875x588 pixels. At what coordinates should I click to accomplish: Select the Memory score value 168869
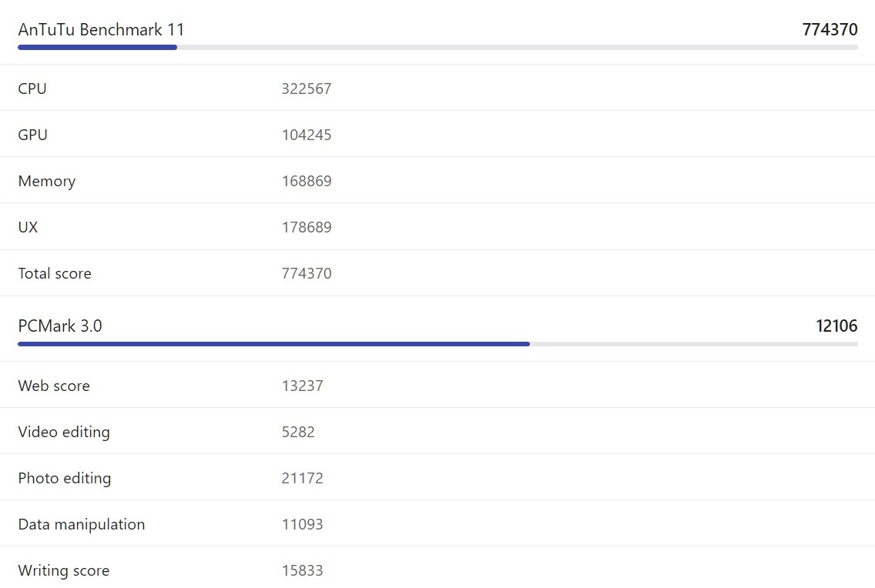coord(307,181)
